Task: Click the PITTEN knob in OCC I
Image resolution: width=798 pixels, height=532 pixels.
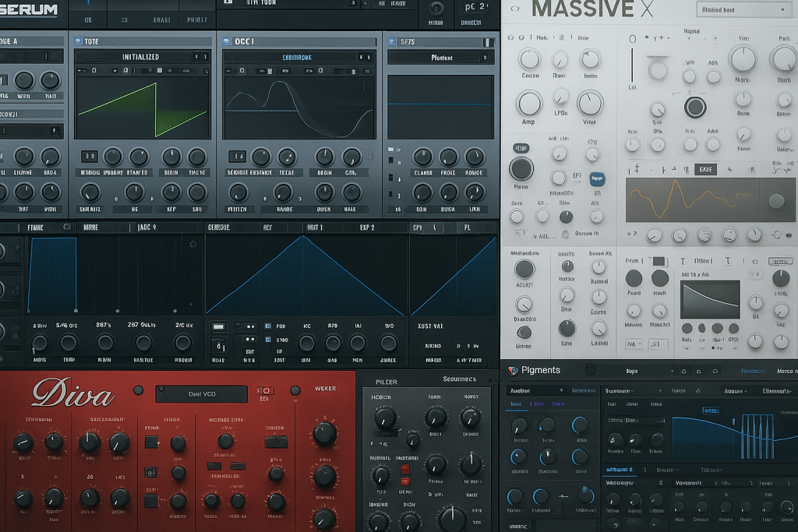Action: pos(238,193)
